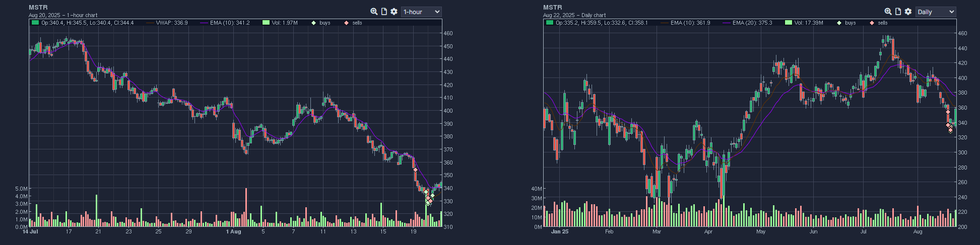Click the 460 price label on 1-hour chart

pyautogui.click(x=448, y=33)
